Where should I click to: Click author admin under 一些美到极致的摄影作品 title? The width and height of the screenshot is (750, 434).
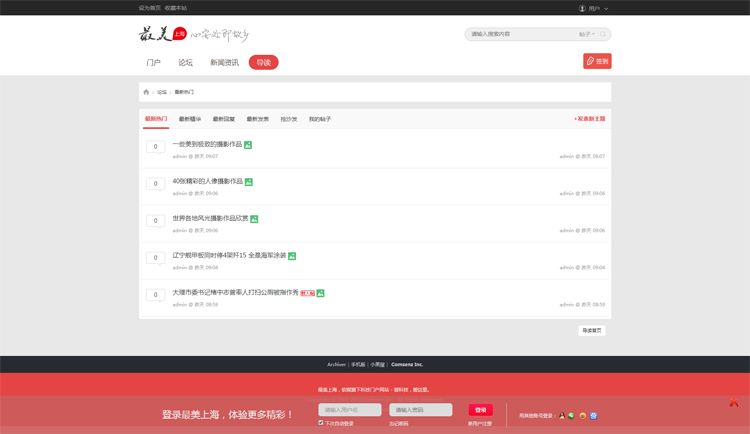(179, 156)
